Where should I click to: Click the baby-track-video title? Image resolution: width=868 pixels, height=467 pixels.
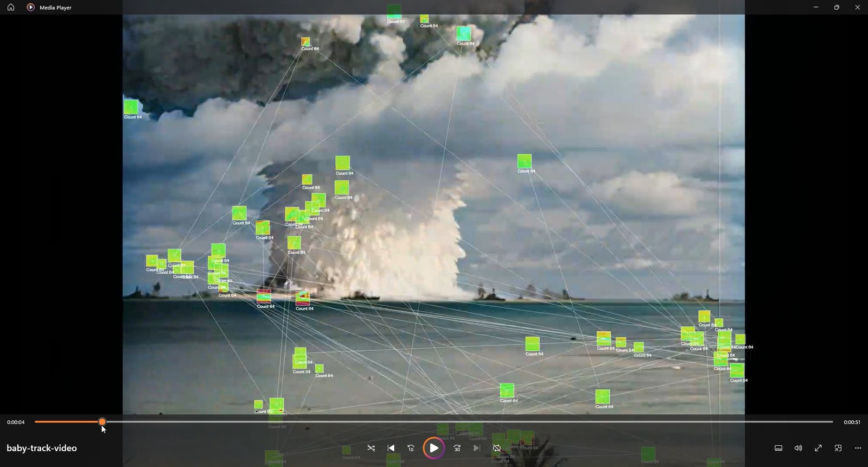[x=42, y=448]
